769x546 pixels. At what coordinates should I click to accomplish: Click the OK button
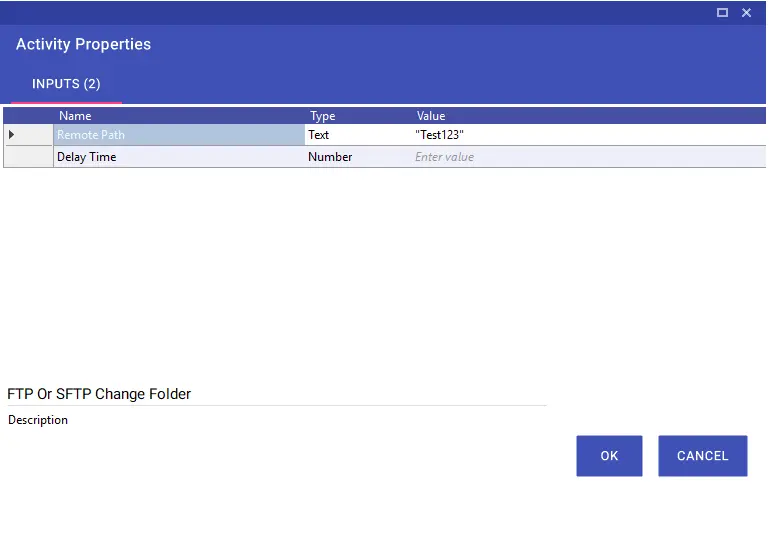(x=609, y=456)
